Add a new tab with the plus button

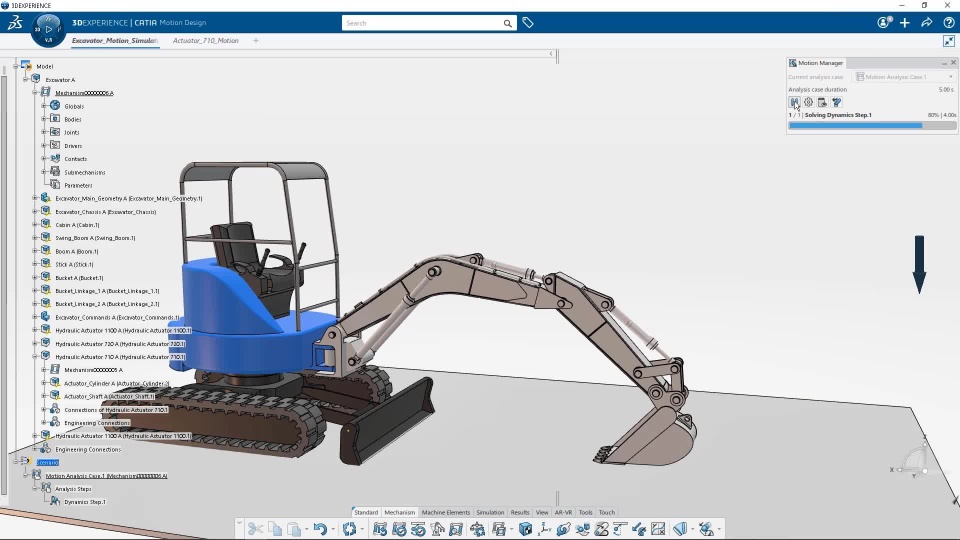coord(256,40)
